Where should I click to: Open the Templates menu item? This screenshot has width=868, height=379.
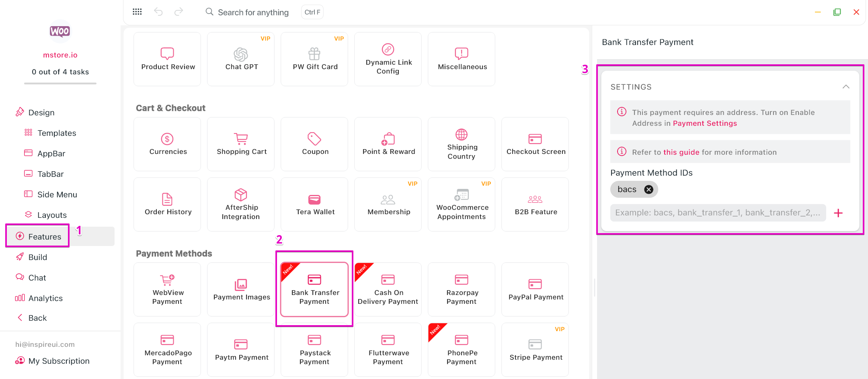coord(57,133)
